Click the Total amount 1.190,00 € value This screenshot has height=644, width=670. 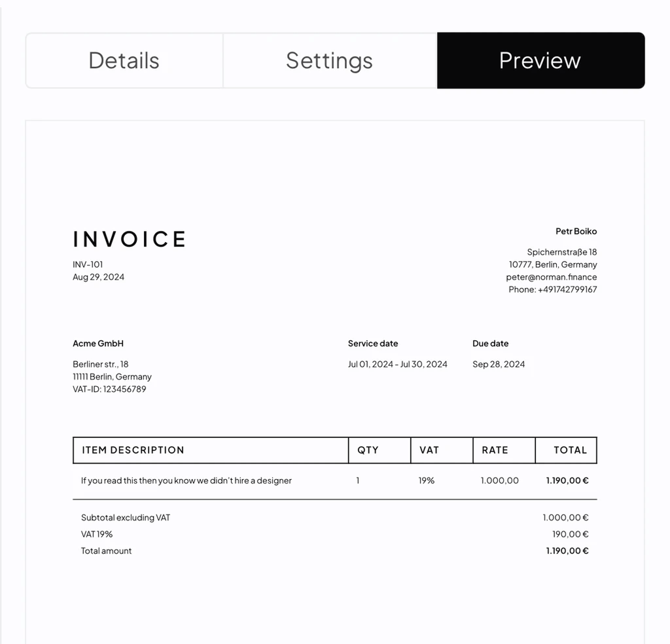(567, 551)
